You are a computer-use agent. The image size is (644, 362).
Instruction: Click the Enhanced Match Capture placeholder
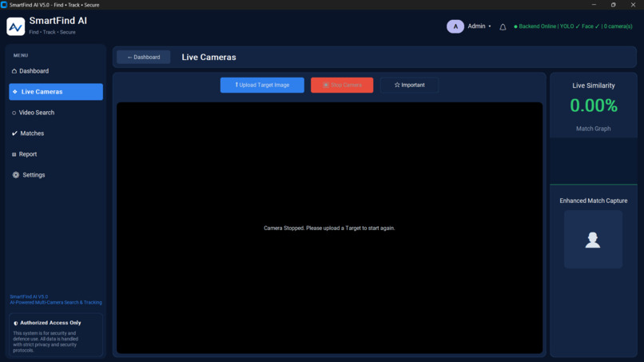click(x=593, y=240)
